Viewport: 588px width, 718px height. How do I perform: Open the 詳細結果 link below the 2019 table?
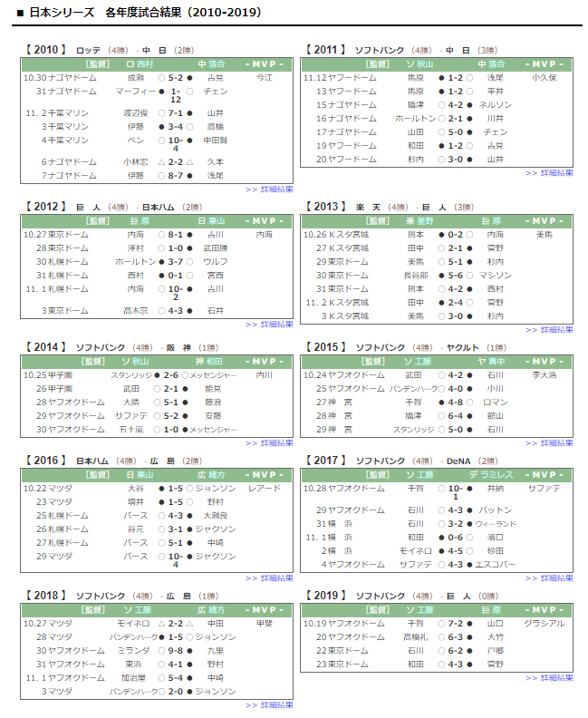point(550,678)
